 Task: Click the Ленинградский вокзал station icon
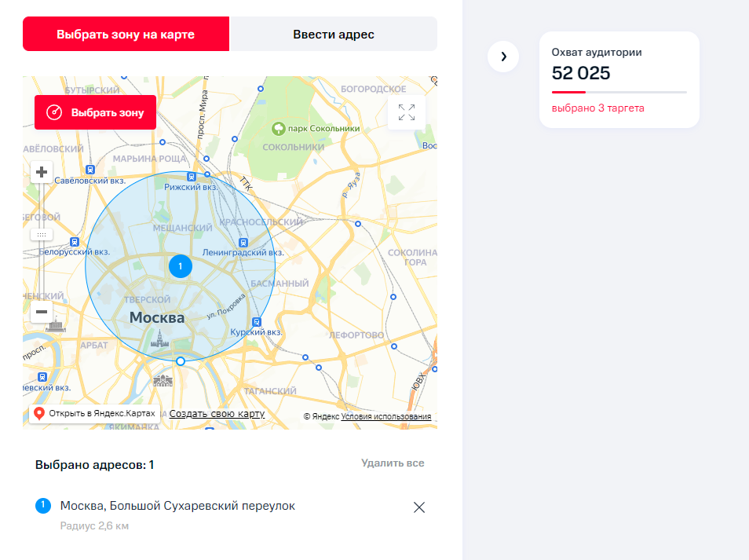tap(243, 243)
